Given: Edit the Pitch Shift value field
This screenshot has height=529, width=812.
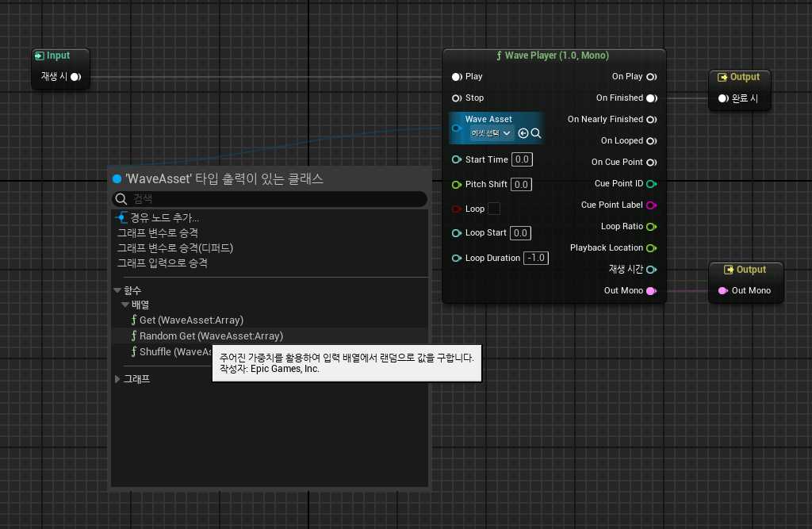Looking at the screenshot, I should (x=521, y=185).
